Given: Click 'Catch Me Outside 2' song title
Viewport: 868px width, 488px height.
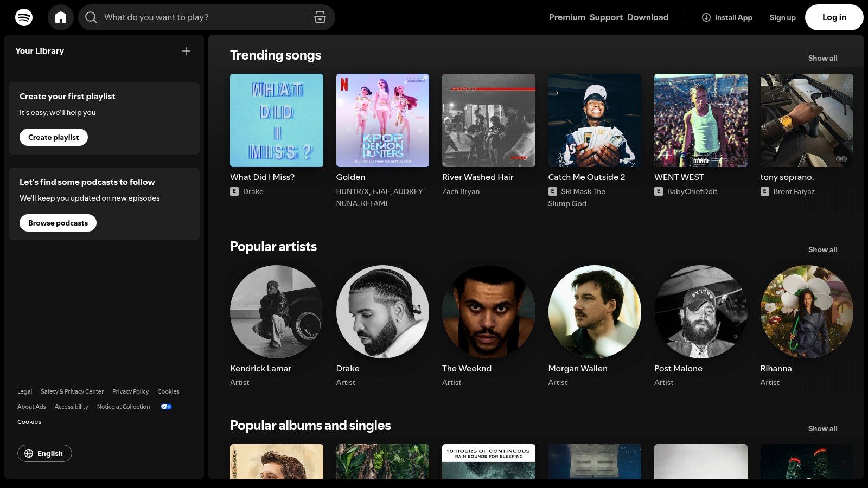Looking at the screenshot, I should tap(586, 177).
